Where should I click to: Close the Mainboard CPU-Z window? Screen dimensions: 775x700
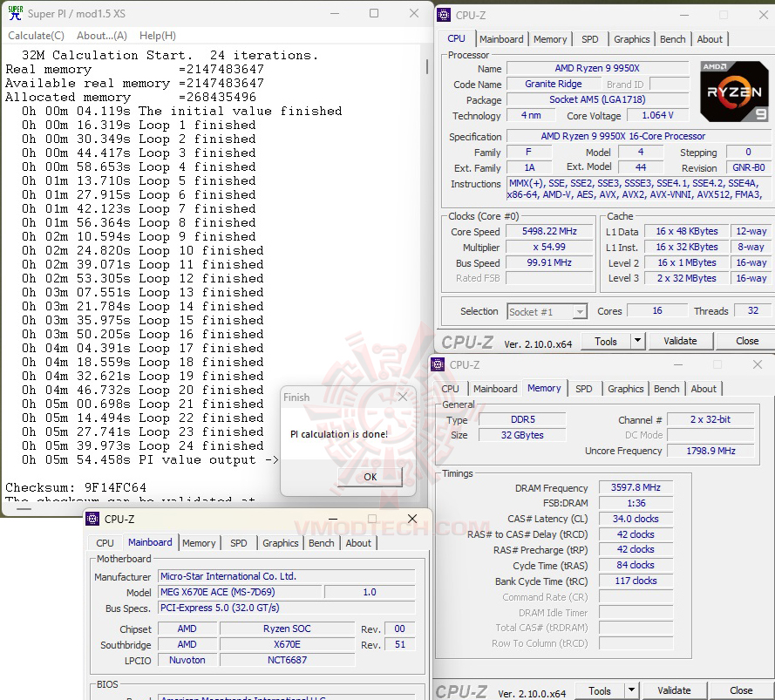click(x=412, y=519)
